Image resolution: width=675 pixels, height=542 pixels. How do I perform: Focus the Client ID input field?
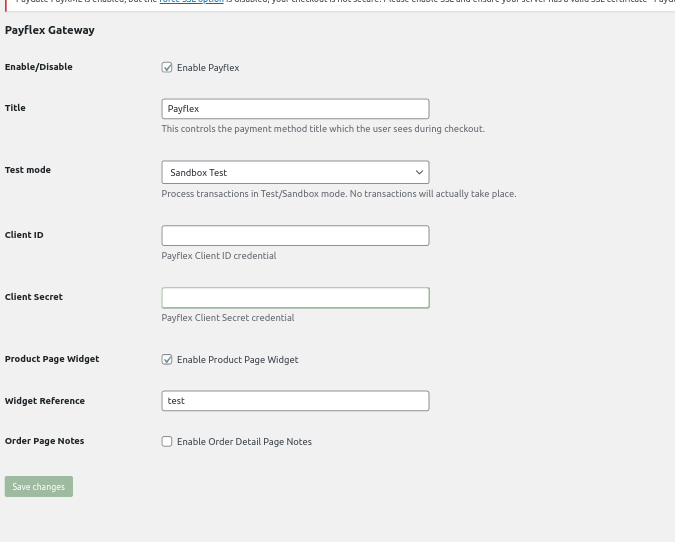(x=295, y=235)
